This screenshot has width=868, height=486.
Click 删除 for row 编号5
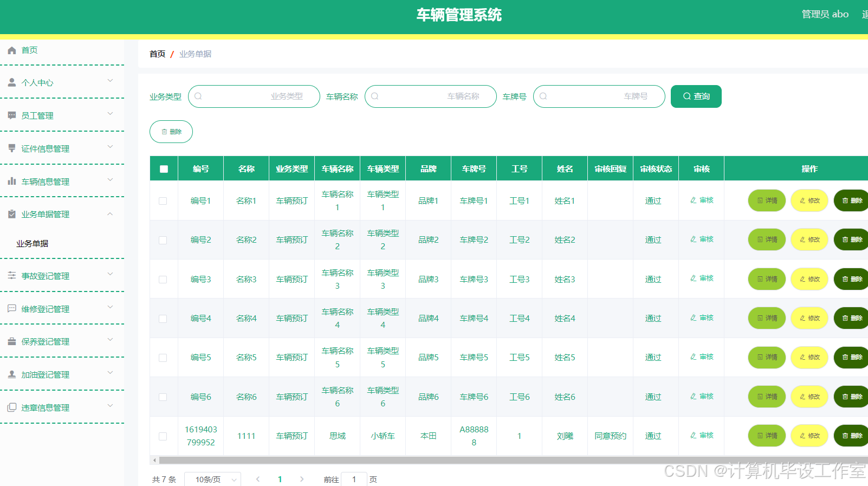click(851, 357)
